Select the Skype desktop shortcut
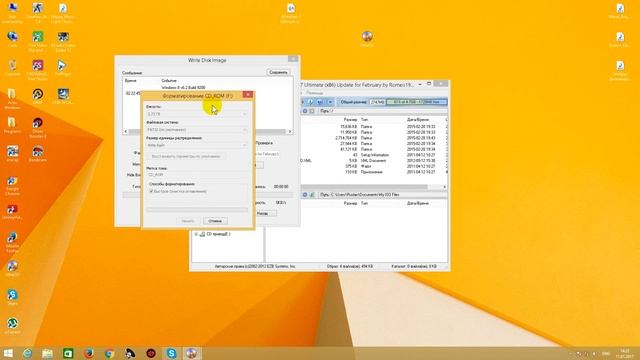The height and width of the screenshot is (360, 640). [x=12, y=296]
